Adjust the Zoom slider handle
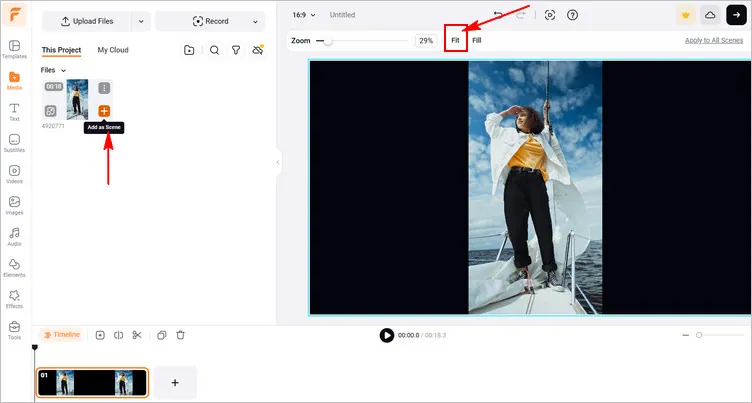752x403 pixels. click(328, 41)
